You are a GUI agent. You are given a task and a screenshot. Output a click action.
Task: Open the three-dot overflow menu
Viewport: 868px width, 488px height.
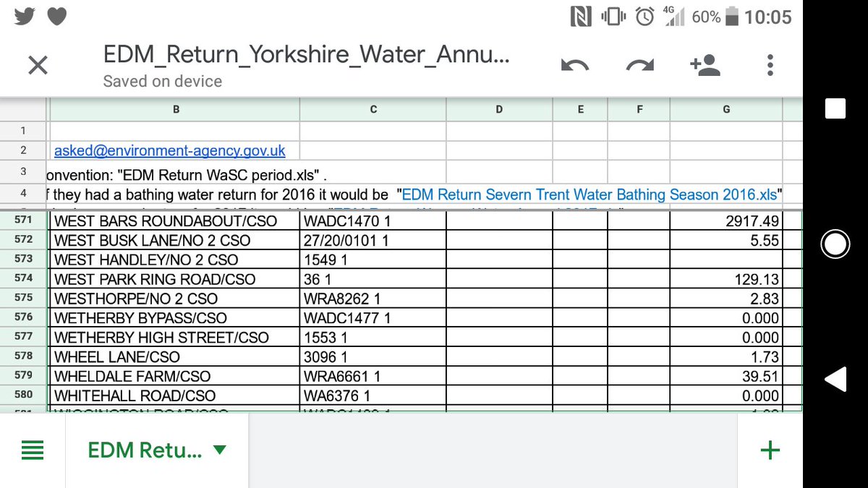click(770, 65)
